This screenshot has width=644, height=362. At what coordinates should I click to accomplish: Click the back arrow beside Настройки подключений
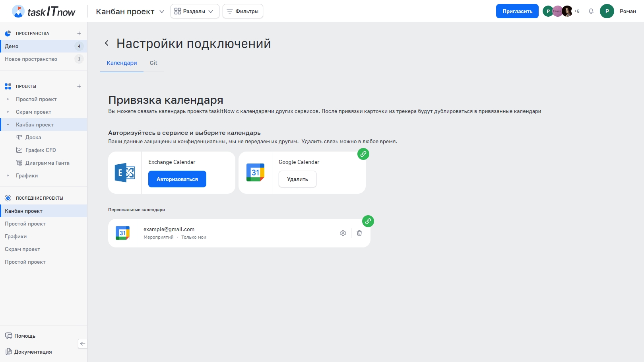click(x=107, y=43)
